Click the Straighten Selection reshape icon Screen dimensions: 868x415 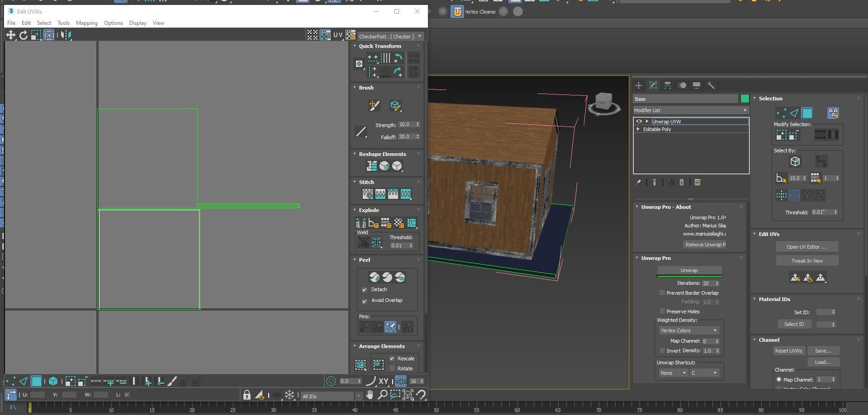(372, 166)
